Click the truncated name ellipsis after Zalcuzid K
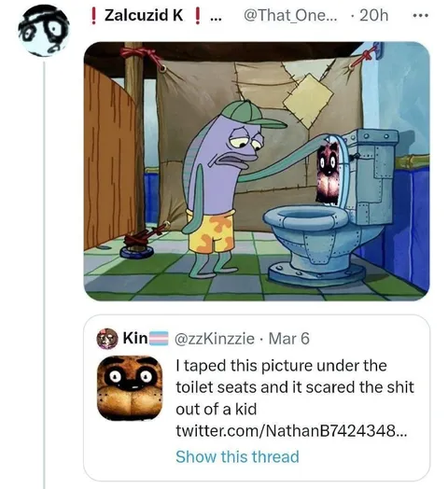Screen dimensions: 448x489 point(216,19)
